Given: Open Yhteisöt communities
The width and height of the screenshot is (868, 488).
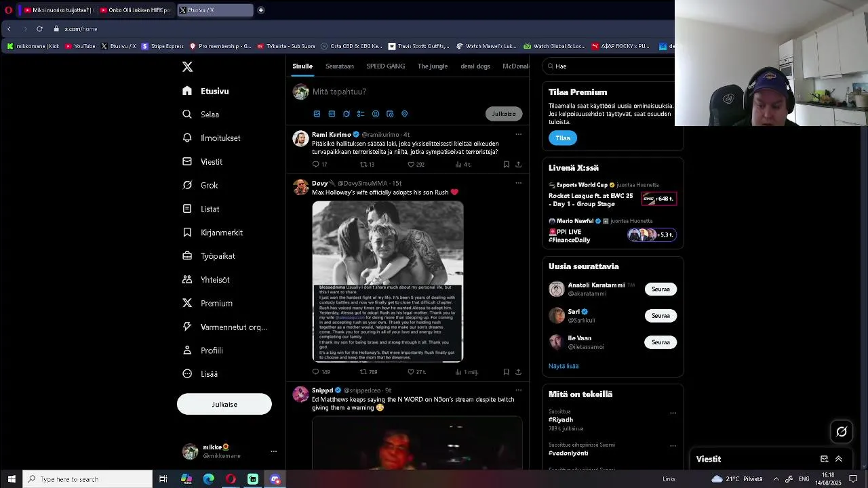Looking at the screenshot, I should (206, 279).
